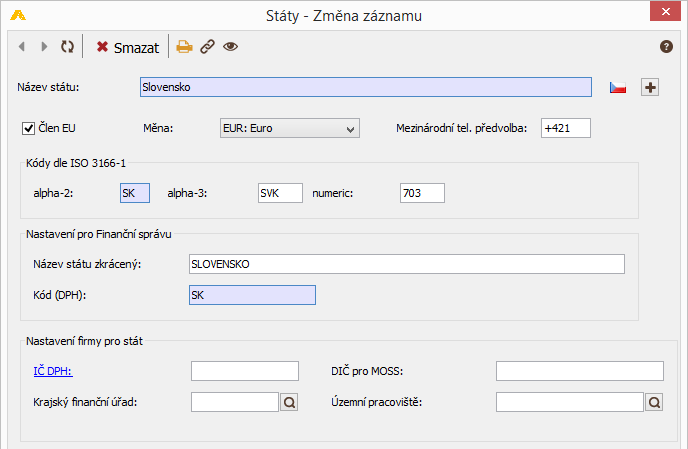Uncheck the Člen EU checkbox
This screenshot has width=688, height=449.
pos(29,129)
